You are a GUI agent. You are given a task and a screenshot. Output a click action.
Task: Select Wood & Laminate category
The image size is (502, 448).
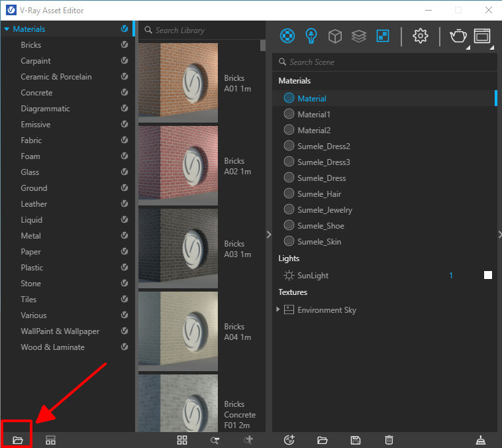52,347
